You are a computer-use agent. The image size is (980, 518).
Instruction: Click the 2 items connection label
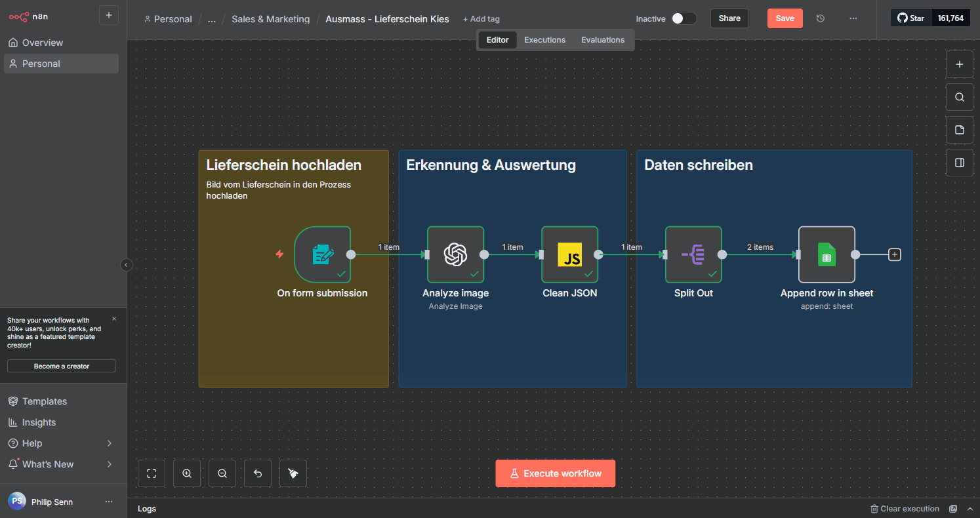(x=760, y=247)
